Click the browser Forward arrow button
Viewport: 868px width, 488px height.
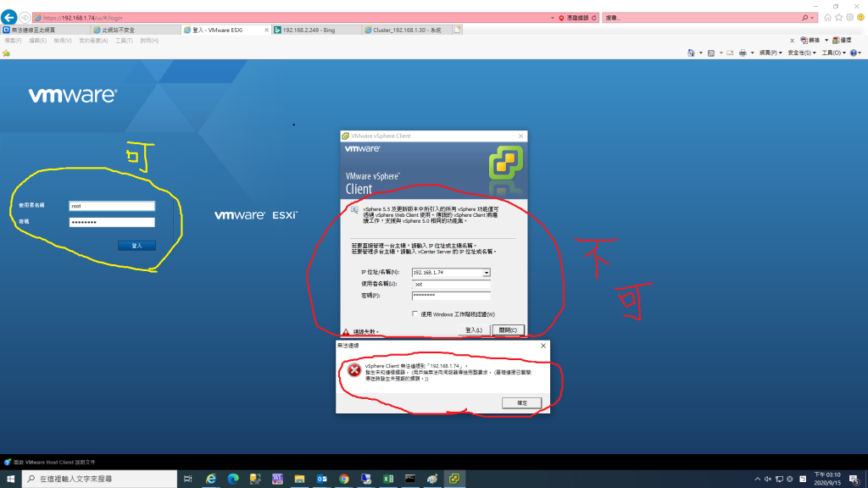point(25,18)
